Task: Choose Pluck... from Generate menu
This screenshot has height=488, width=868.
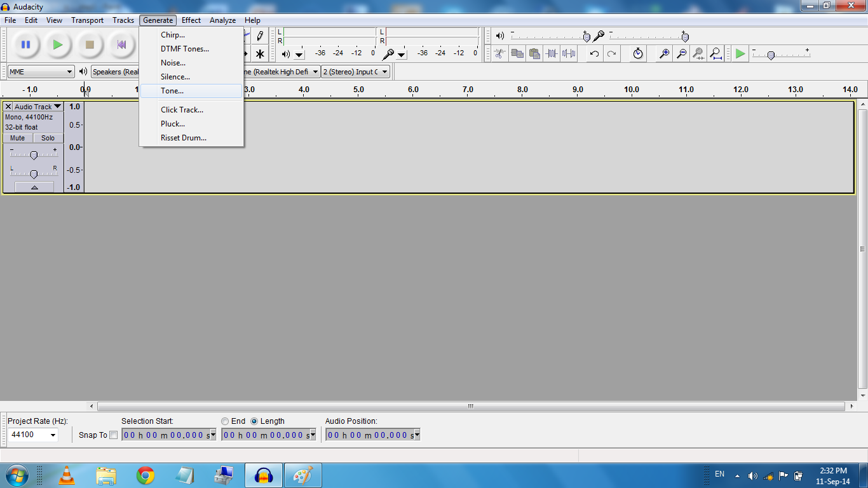Action: [x=192, y=124]
